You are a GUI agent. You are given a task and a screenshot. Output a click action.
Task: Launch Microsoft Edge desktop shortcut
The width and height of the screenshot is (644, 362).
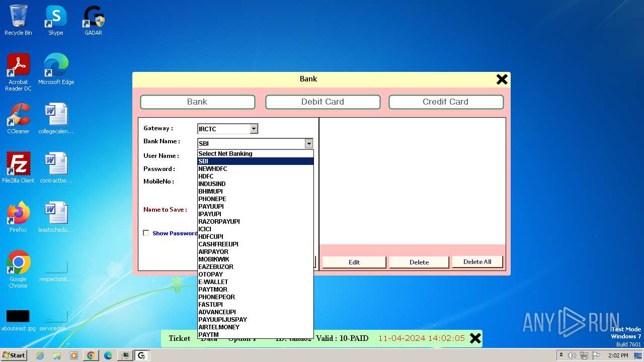coord(56,69)
